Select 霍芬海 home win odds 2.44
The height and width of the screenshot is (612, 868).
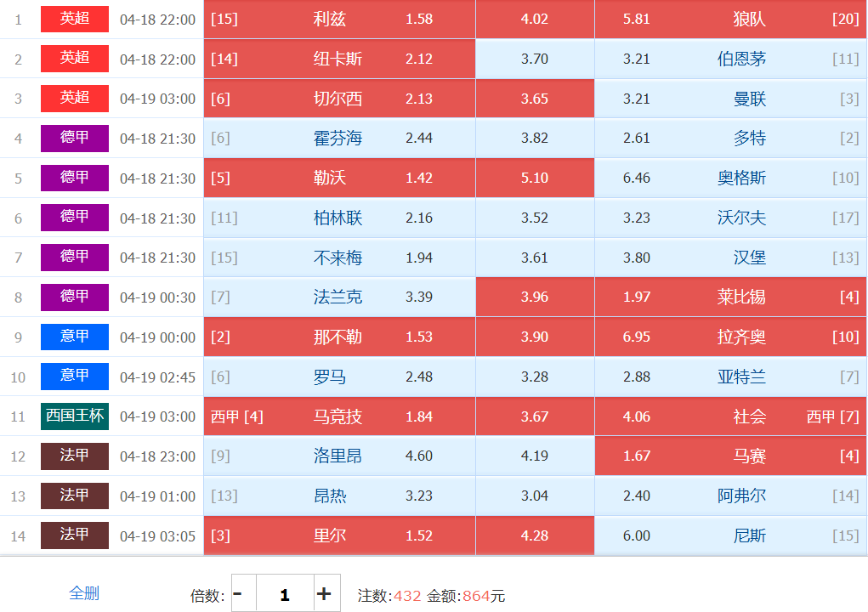coord(339,139)
